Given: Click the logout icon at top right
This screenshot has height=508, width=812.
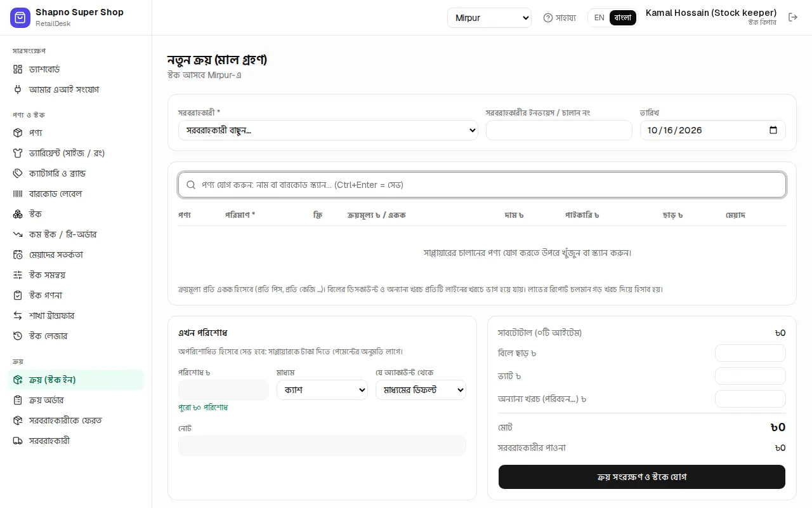Looking at the screenshot, I should coord(793,17).
